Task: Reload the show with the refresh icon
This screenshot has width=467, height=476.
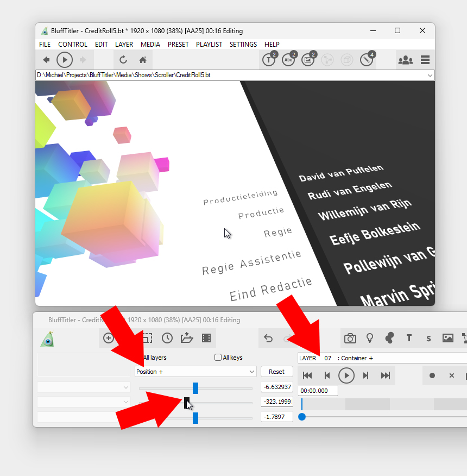Action: point(123,60)
